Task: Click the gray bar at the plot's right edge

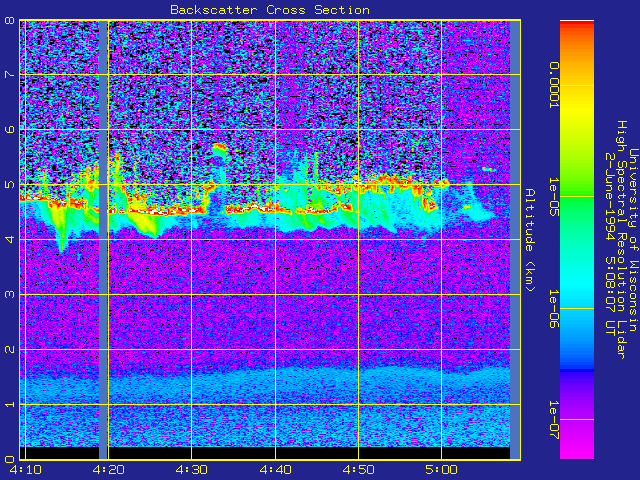Action: pyautogui.click(x=515, y=240)
